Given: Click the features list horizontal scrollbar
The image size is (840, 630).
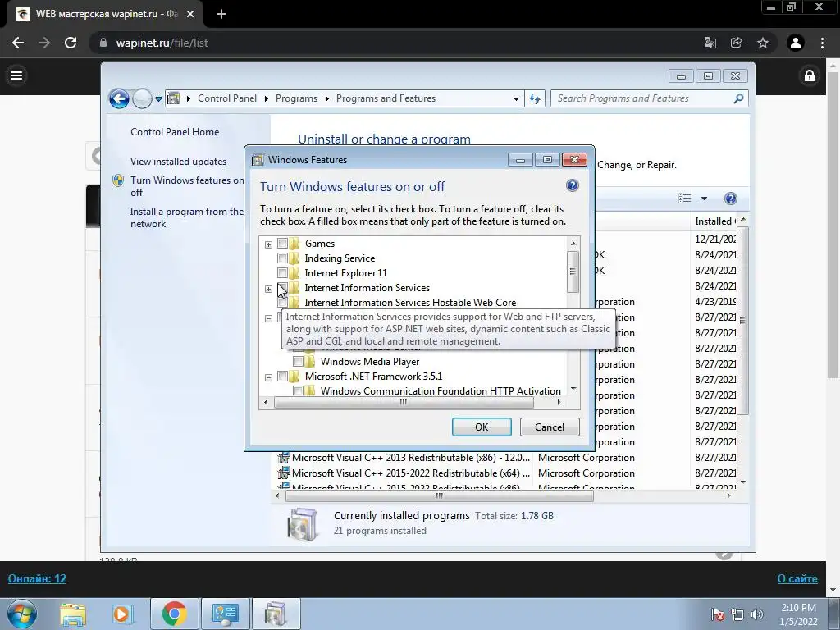Looking at the screenshot, I should [x=404, y=402].
